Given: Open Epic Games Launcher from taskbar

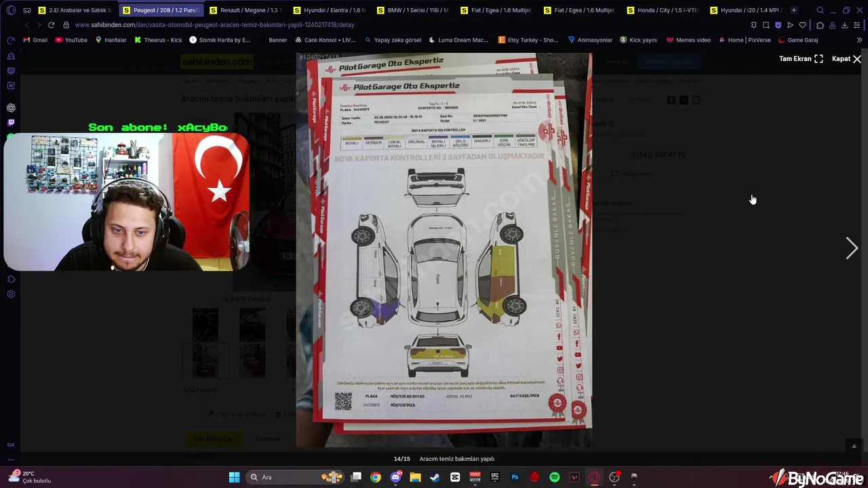Looking at the screenshot, I should click(x=494, y=477).
